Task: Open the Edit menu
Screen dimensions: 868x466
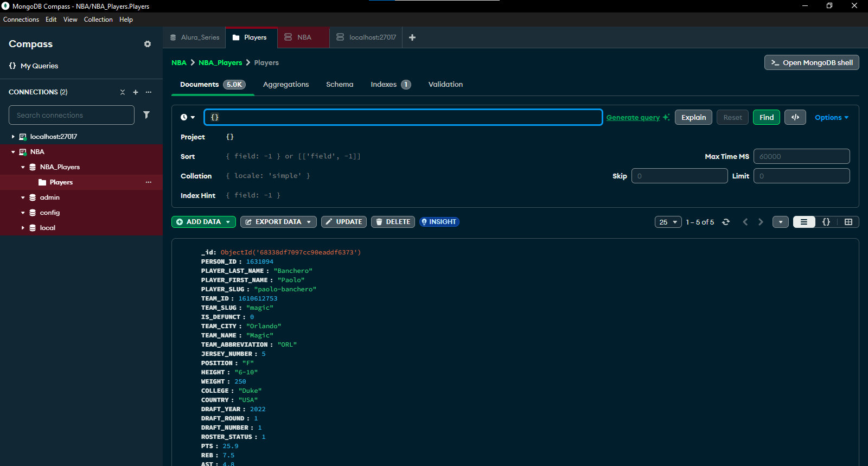Action: coord(51,20)
